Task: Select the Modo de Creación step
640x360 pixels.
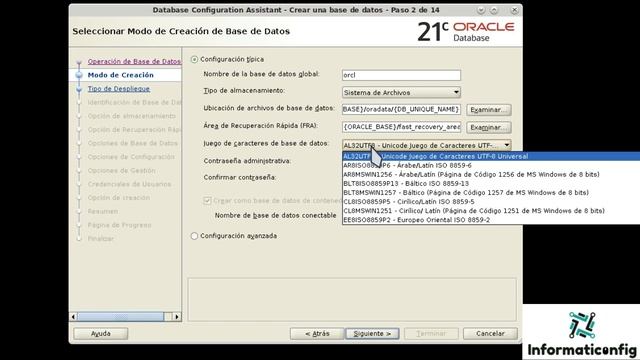Action: (121, 75)
